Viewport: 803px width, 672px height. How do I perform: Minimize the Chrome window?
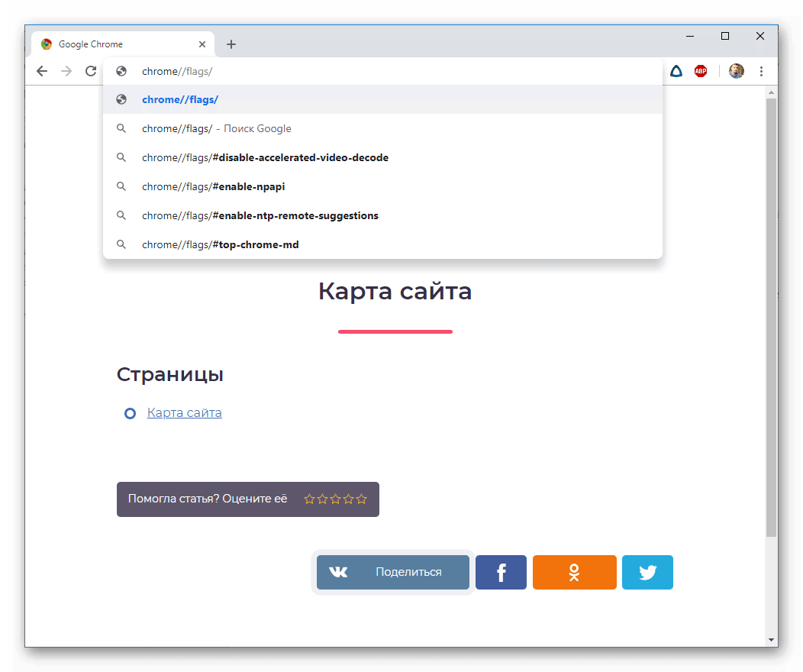690,36
